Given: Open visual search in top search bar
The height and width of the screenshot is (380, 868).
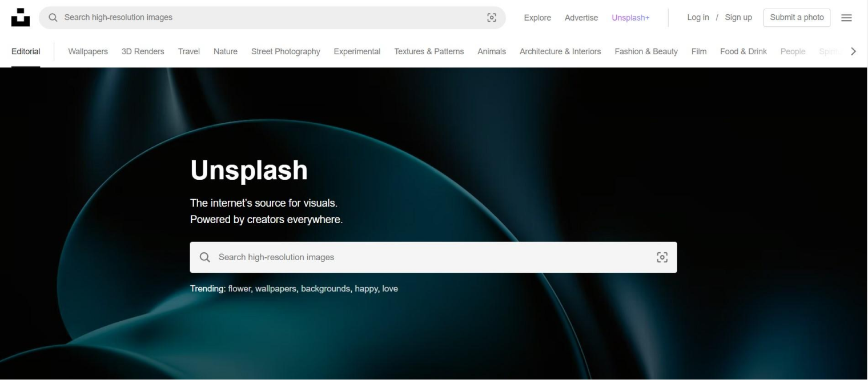Looking at the screenshot, I should [x=491, y=18].
